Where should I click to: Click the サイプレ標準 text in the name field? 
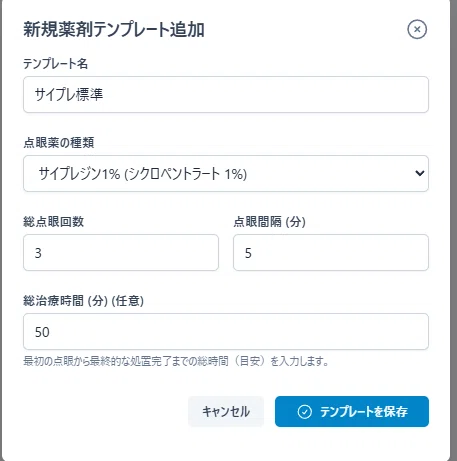coord(69,95)
